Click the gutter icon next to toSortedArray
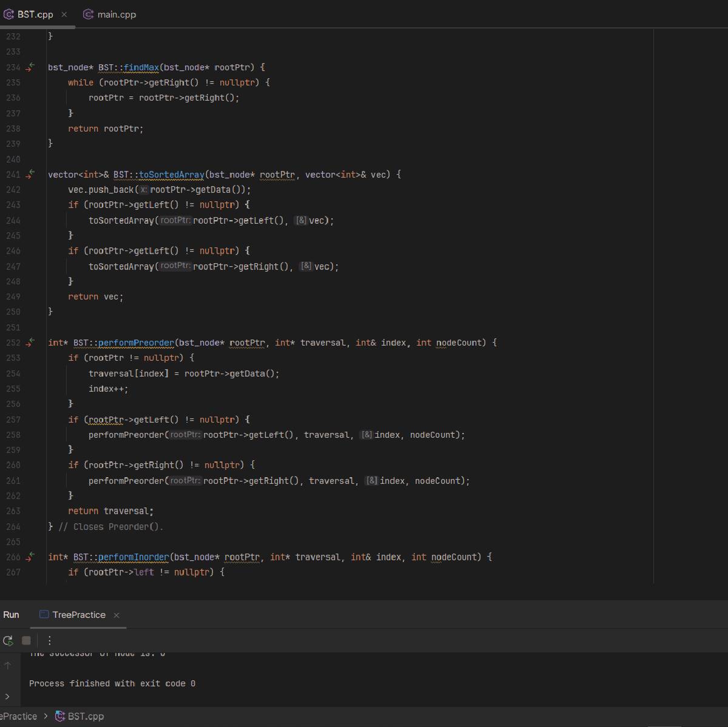The width and height of the screenshot is (728, 727). (30, 175)
